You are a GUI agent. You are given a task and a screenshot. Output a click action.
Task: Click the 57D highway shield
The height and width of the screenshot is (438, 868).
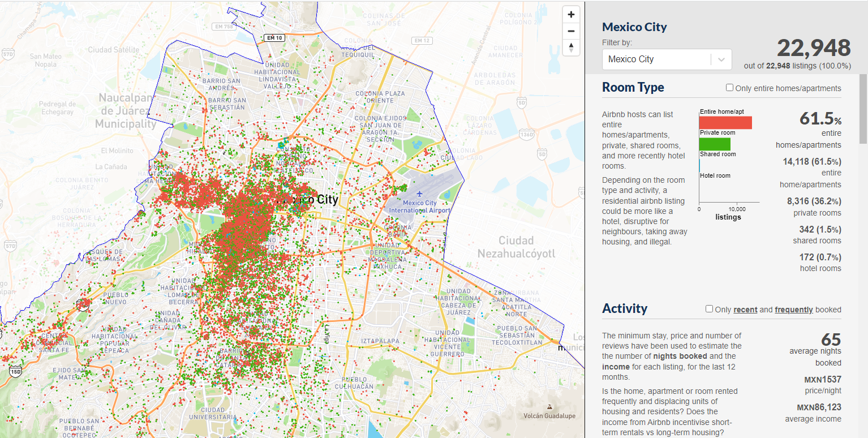click(8, 54)
